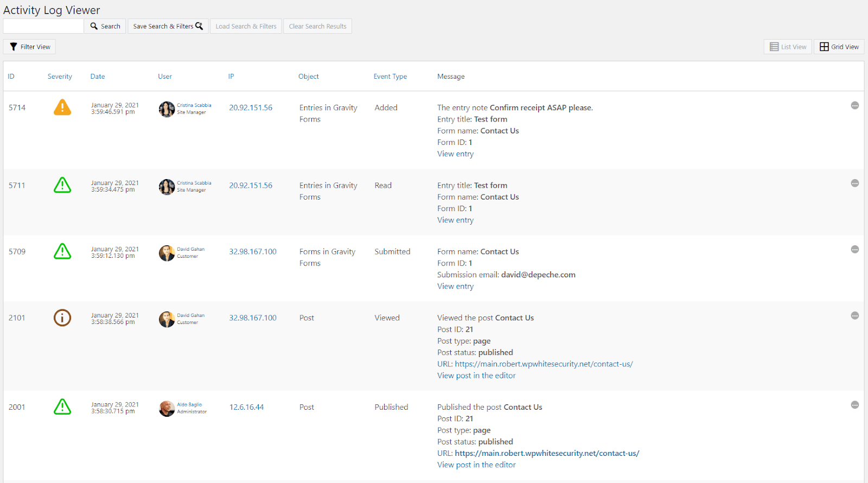This screenshot has width=868, height=483.
Task: Sort by the Severity column header
Action: tap(60, 77)
